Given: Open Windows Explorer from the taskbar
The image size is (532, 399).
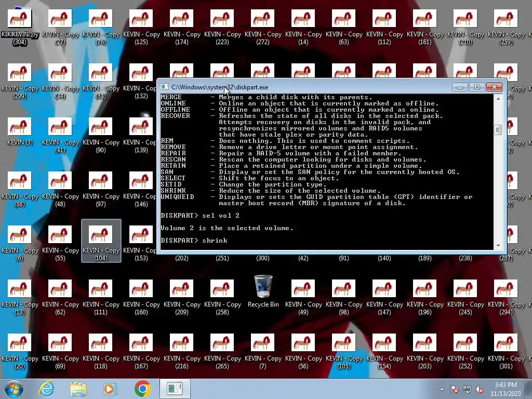Looking at the screenshot, I should [x=78, y=389].
